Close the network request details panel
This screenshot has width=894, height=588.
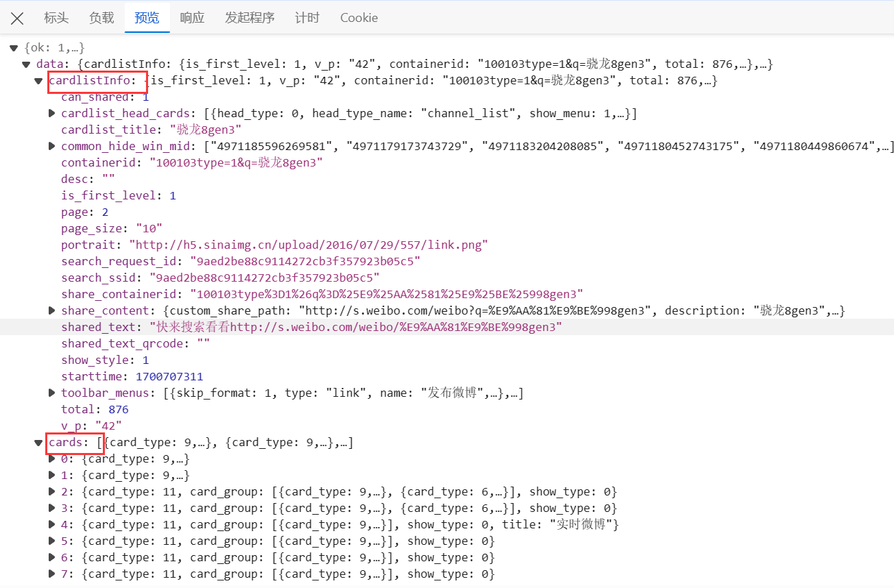[16, 18]
